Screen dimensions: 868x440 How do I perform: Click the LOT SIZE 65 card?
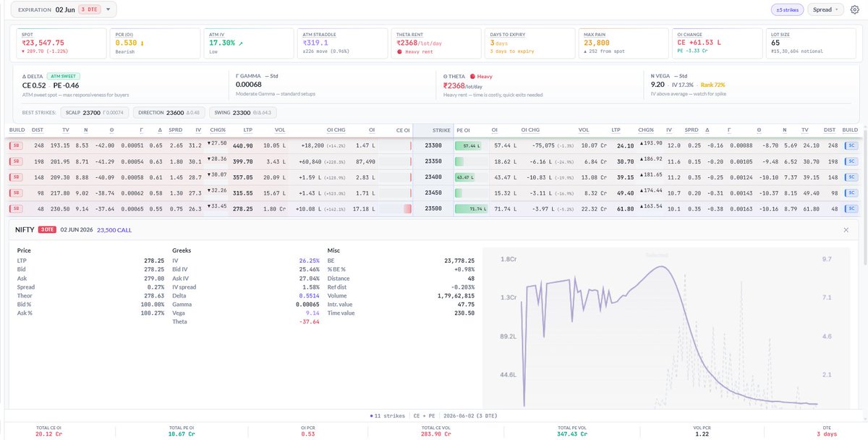tap(809, 43)
